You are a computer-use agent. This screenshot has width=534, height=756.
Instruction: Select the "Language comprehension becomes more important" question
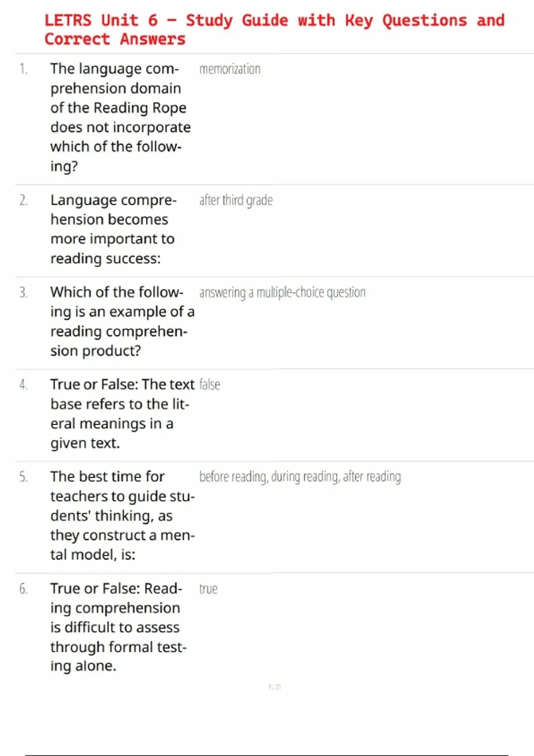click(113, 229)
